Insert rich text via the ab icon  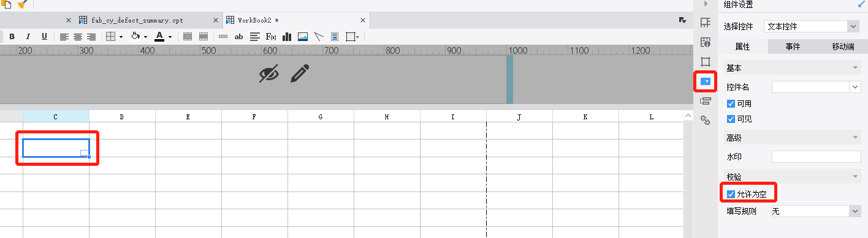239,37
